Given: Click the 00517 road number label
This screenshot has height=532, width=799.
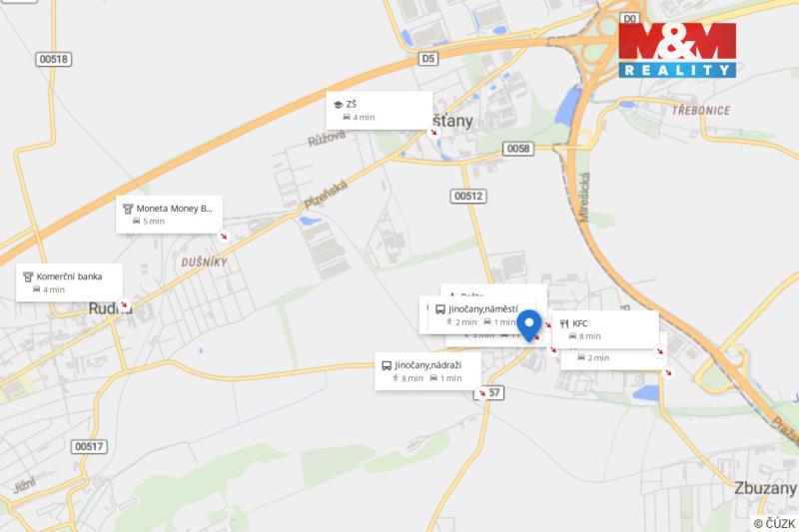Looking at the screenshot, I should tap(89, 446).
